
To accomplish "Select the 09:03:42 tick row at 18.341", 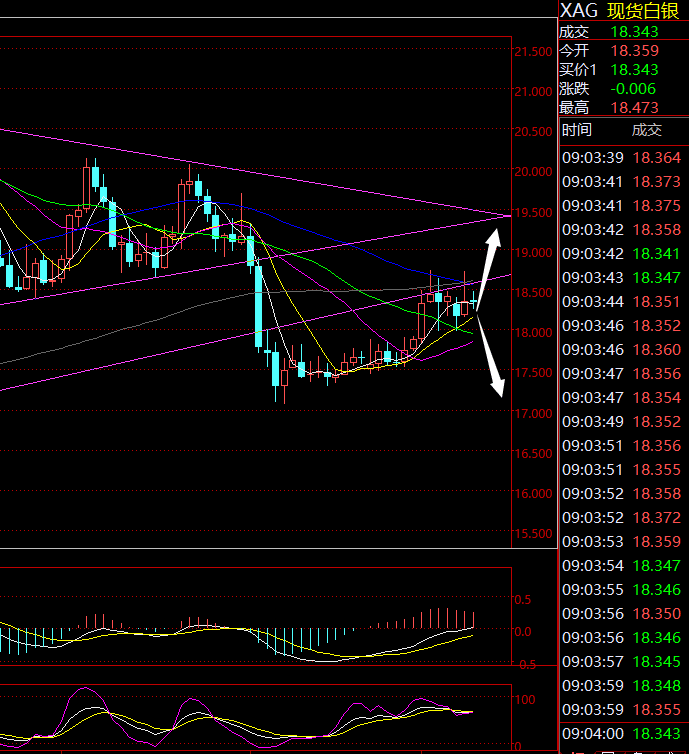I will click(622, 254).
